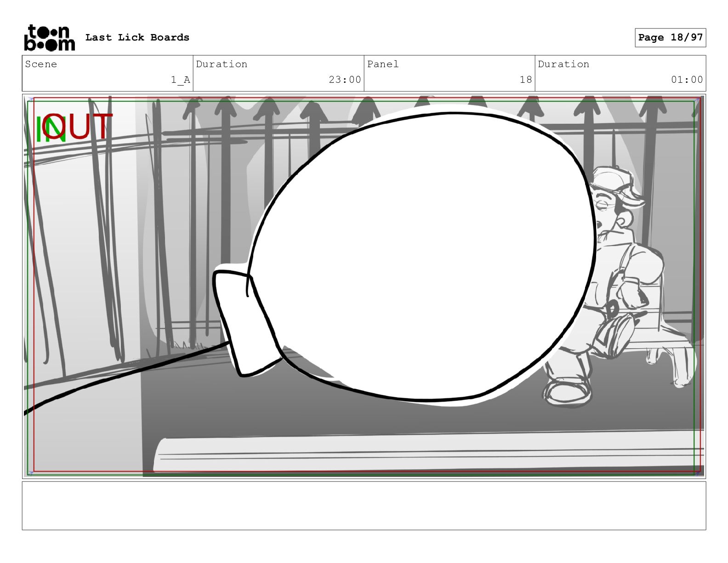Select the scene value '1_A'
The width and height of the screenshot is (728, 563).
pos(180,80)
